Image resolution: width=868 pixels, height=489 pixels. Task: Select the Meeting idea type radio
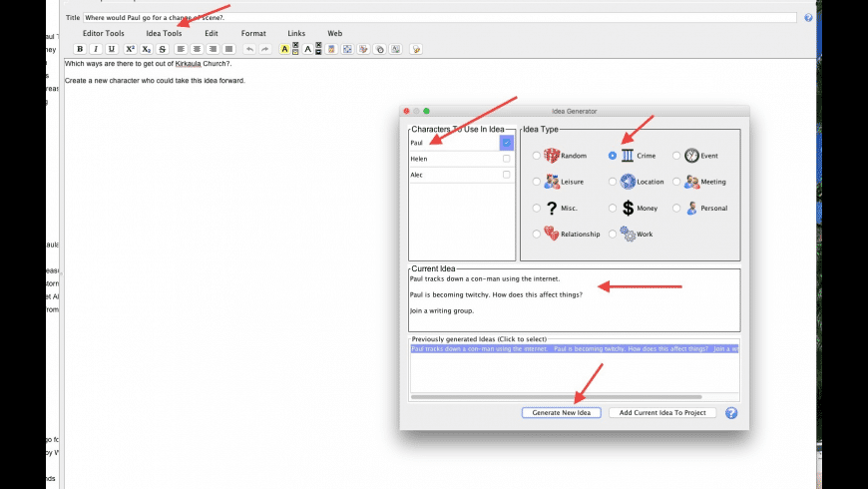[676, 182]
